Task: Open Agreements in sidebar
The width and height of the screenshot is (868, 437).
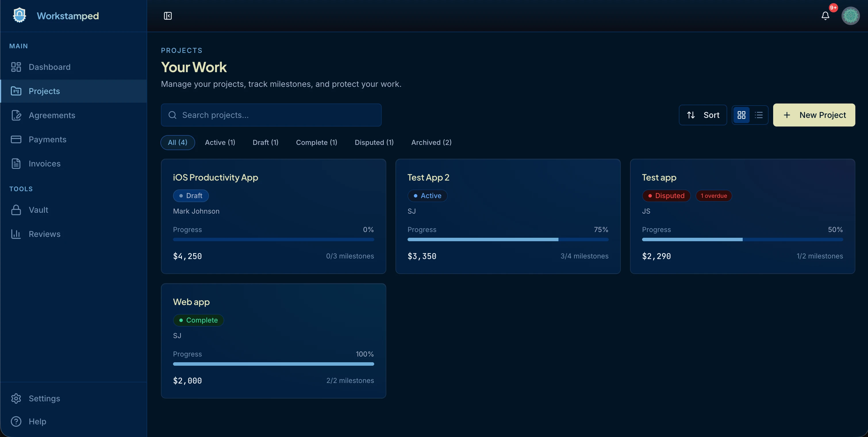Action: tap(51, 115)
